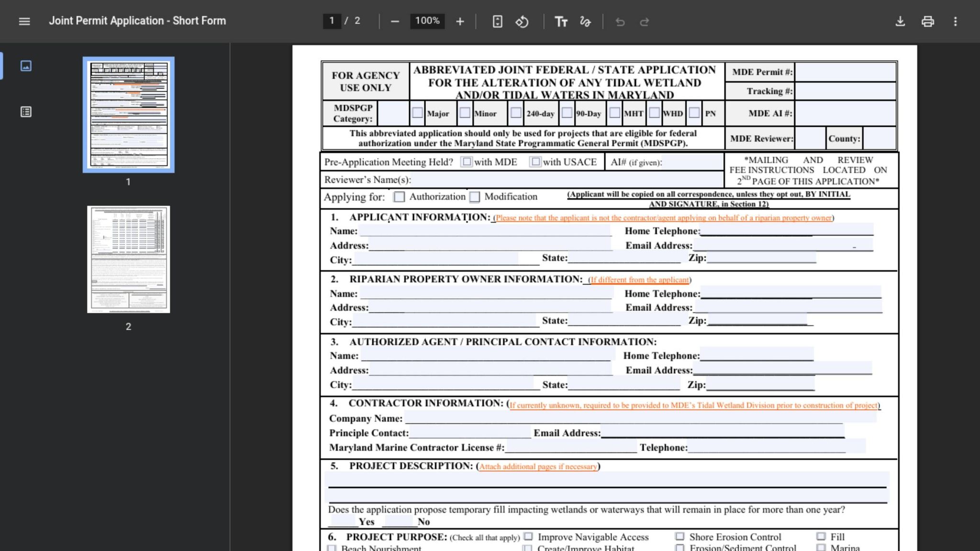Check the MHT checkbox

pos(615,113)
